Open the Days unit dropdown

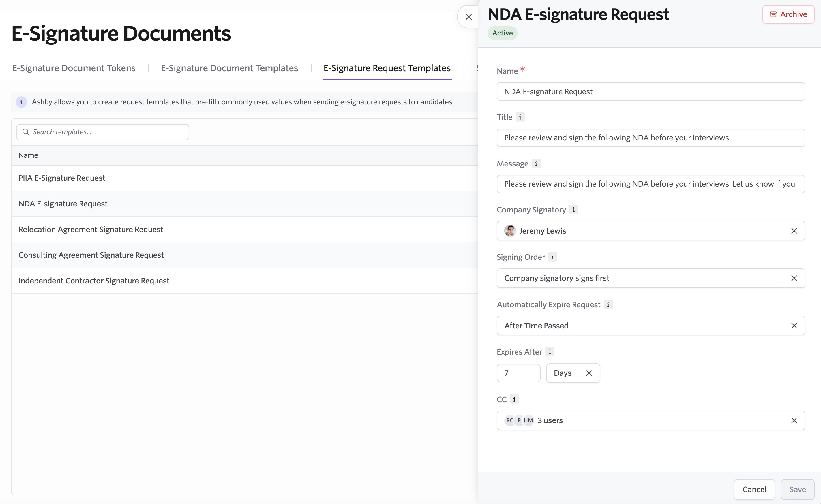tap(563, 373)
